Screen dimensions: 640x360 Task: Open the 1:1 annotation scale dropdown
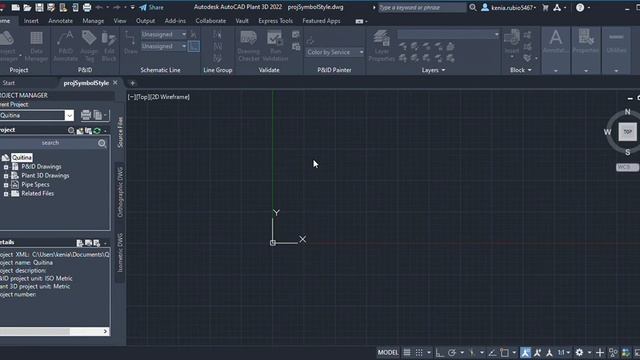(x=564, y=353)
